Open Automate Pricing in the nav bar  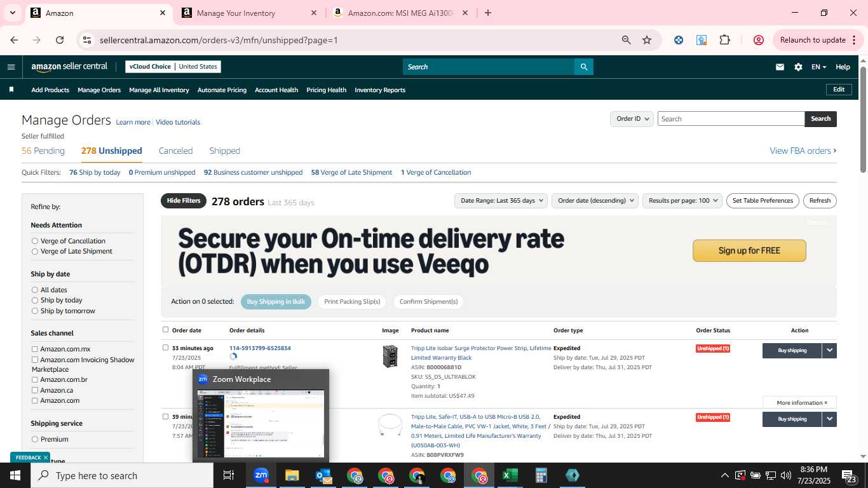click(222, 90)
